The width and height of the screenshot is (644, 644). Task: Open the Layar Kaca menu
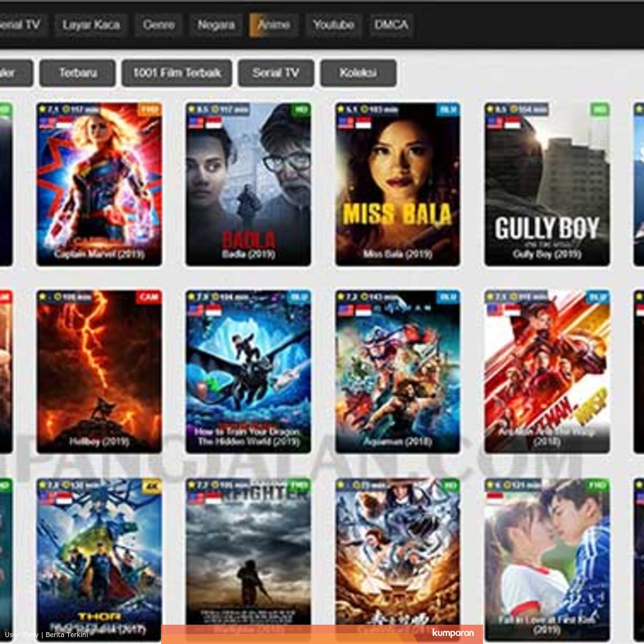click(91, 25)
